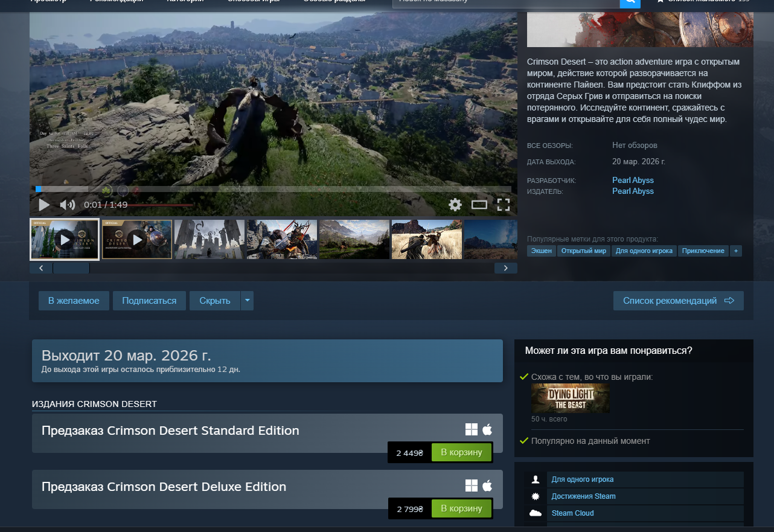Select the Экшен tag
This screenshot has width=774, height=532.
[x=542, y=251]
